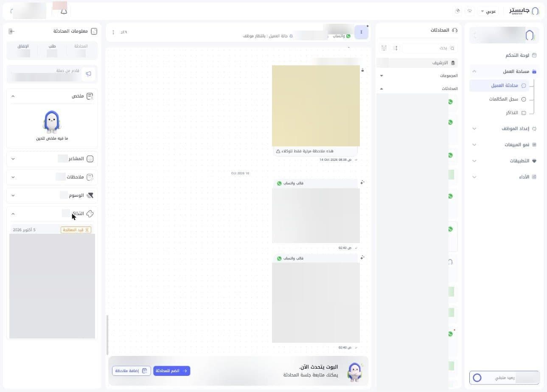
Task: Expand the إعداد الموظف menu
Action: (474, 129)
